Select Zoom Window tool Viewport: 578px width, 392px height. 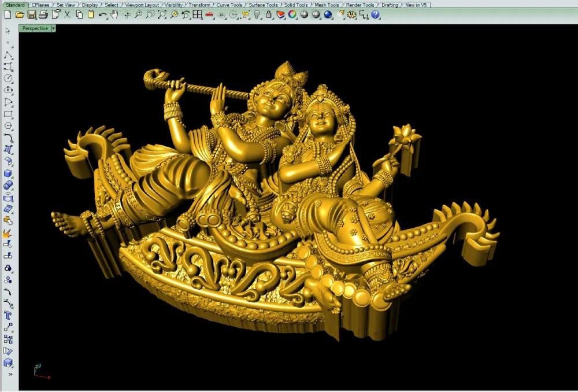tap(150, 15)
